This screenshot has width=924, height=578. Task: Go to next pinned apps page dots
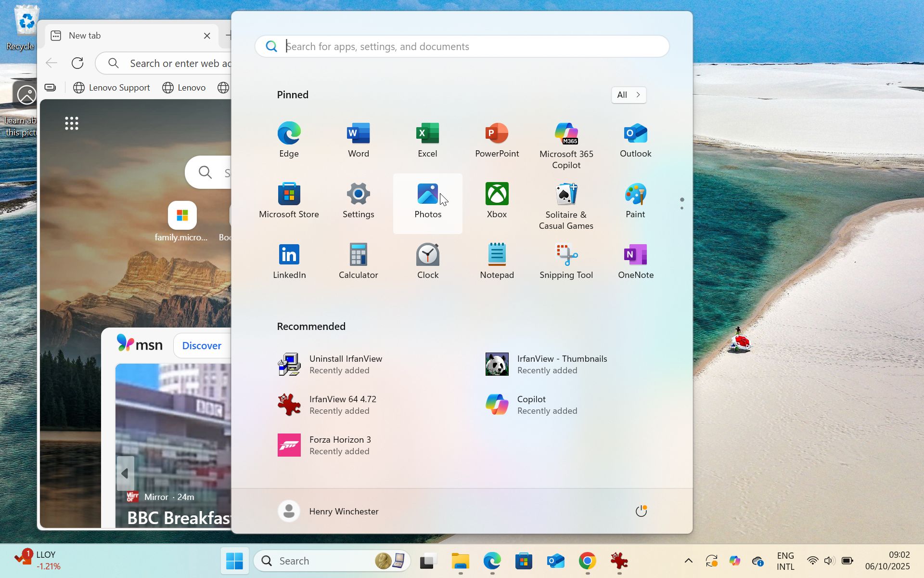point(681,204)
